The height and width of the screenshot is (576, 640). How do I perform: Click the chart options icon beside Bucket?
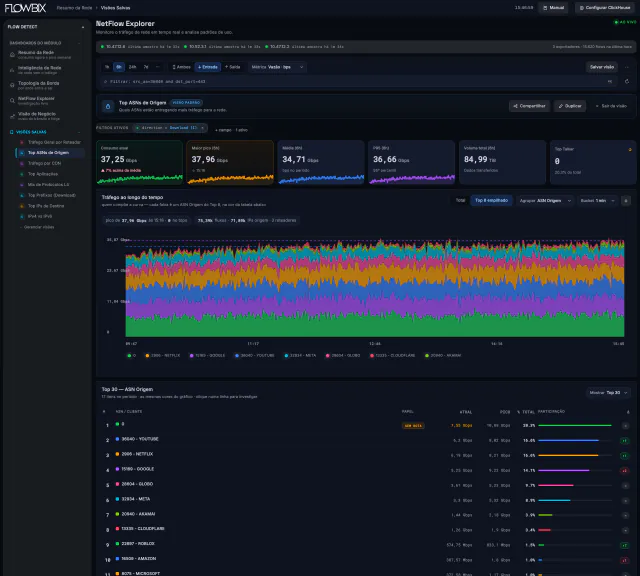[x=626, y=201]
